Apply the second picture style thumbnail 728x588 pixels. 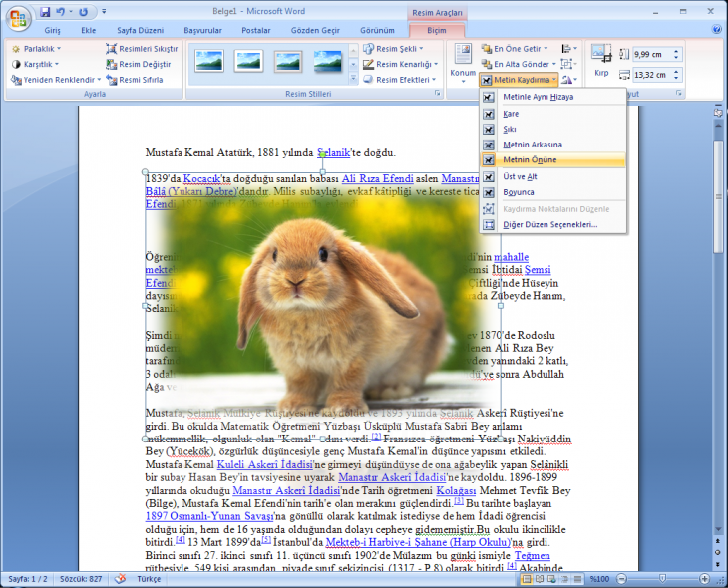tap(249, 61)
